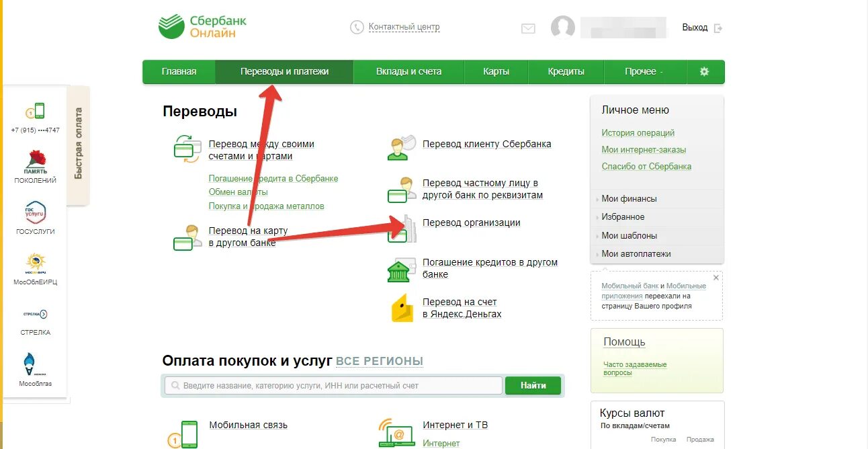Image resolution: width=868 pixels, height=449 pixels.
Task: Close the mobile bank notification box
Action: [x=715, y=278]
